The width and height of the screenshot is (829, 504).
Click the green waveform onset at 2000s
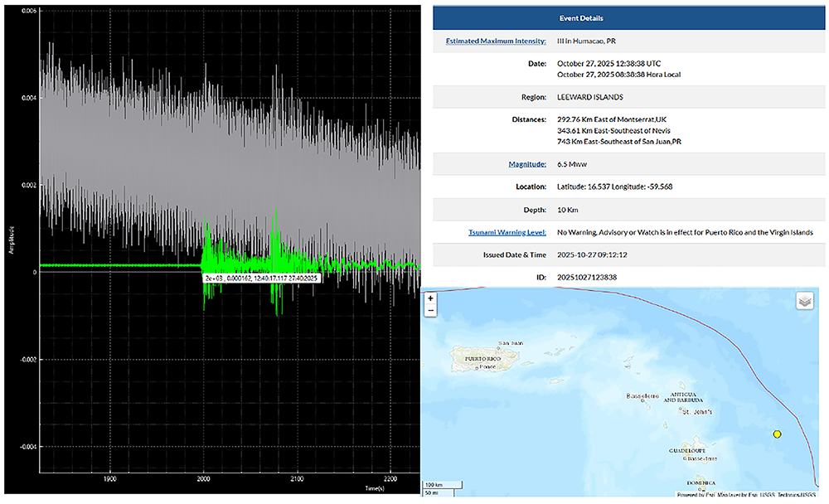(x=204, y=264)
